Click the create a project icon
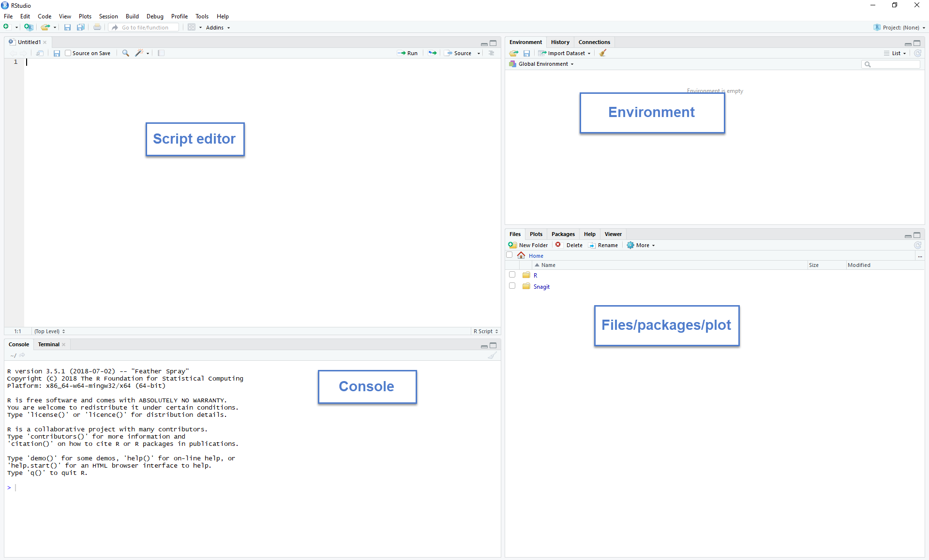Screen dimensions: 929x560 29,28
